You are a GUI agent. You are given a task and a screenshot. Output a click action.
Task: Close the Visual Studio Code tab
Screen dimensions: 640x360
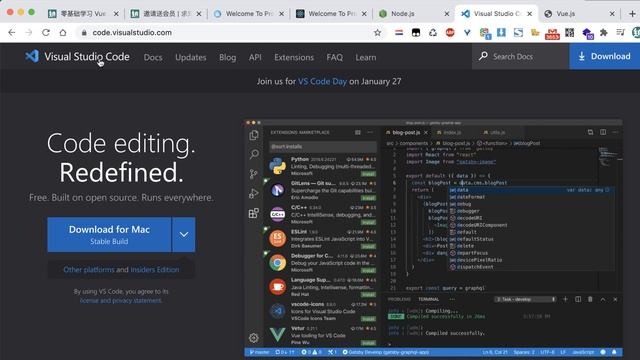tap(529, 13)
